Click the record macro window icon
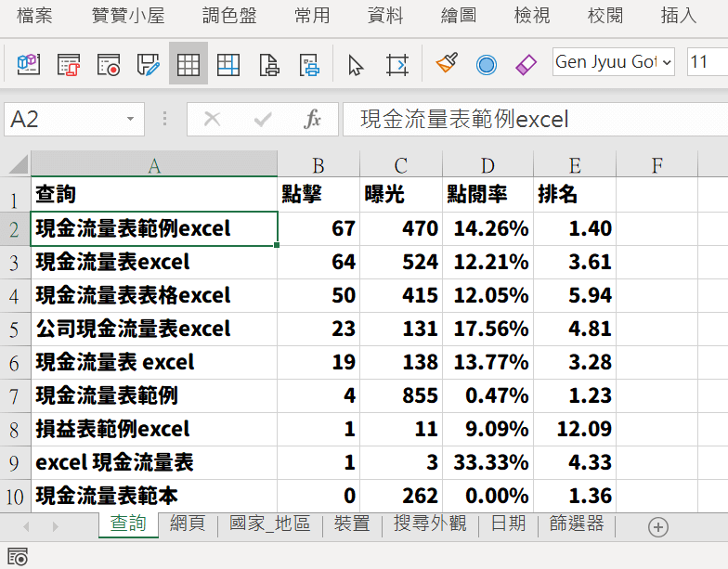Screen dimensions: 728x569 coord(109,64)
